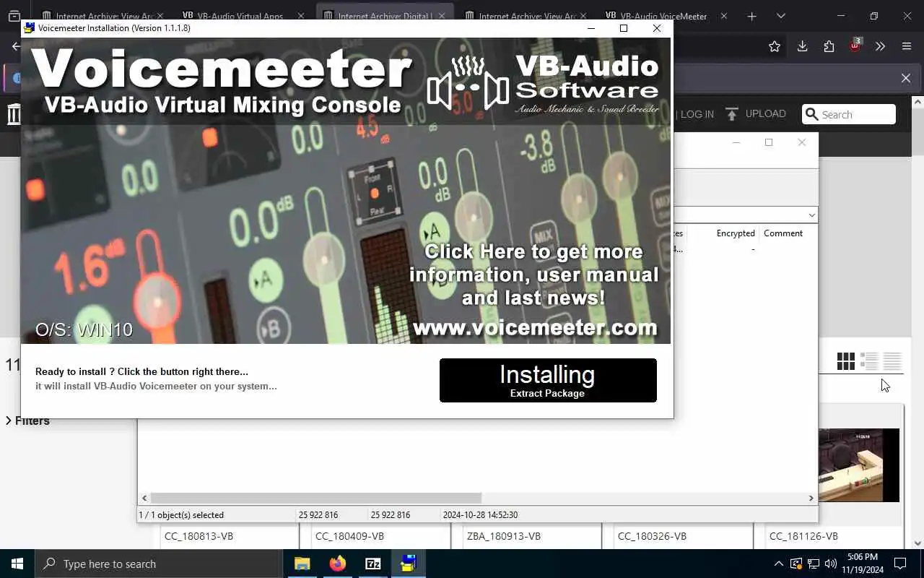The width and height of the screenshot is (924, 578).
Task: Open the Firefox hamburger application menu
Action: 907,46
